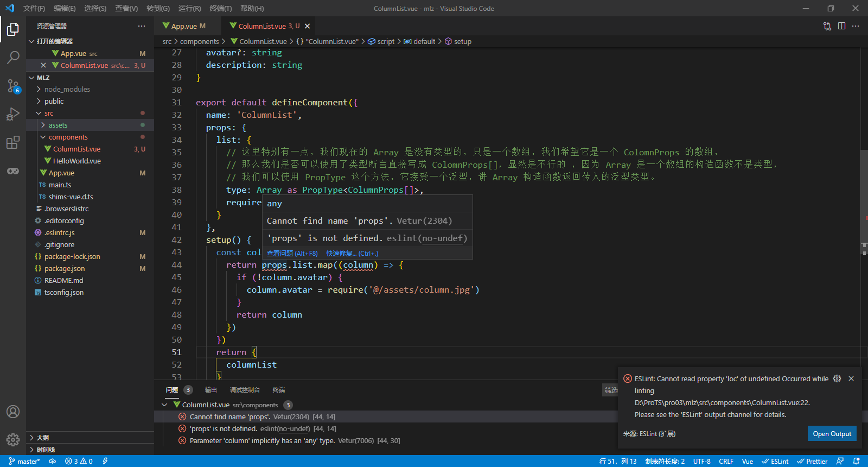Open the Extensions view
The height and width of the screenshot is (467, 868).
13,142
